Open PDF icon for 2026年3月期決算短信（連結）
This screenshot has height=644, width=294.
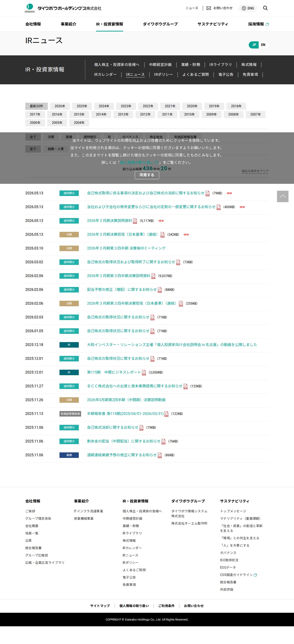162,235
